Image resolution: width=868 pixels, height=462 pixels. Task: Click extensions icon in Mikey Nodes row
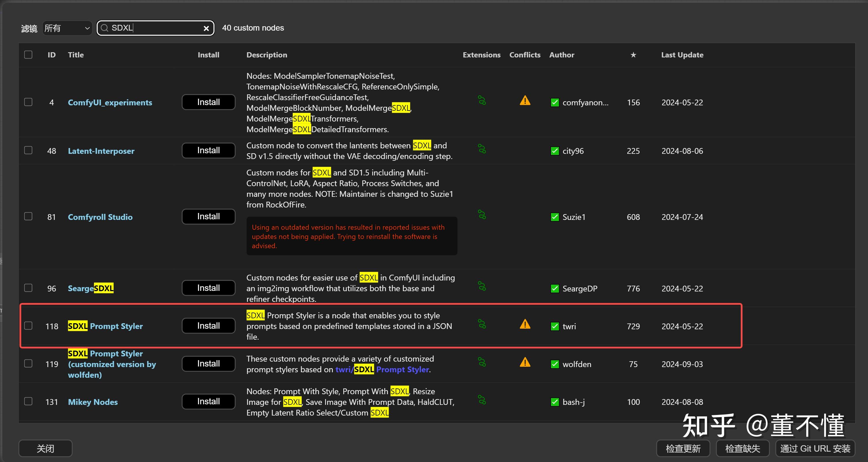pos(482,400)
